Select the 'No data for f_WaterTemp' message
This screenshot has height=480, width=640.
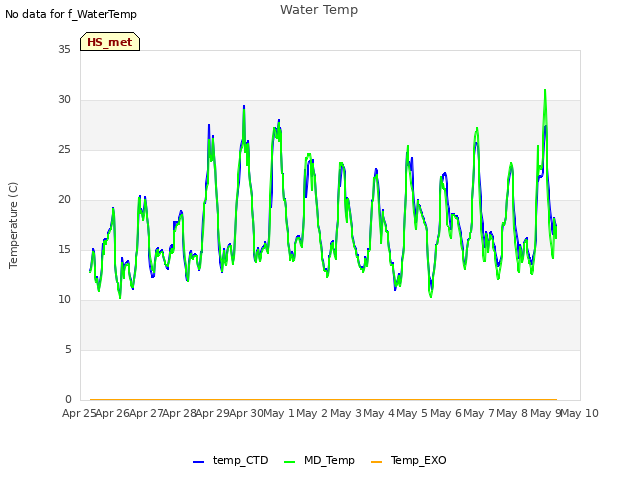coord(71,14)
